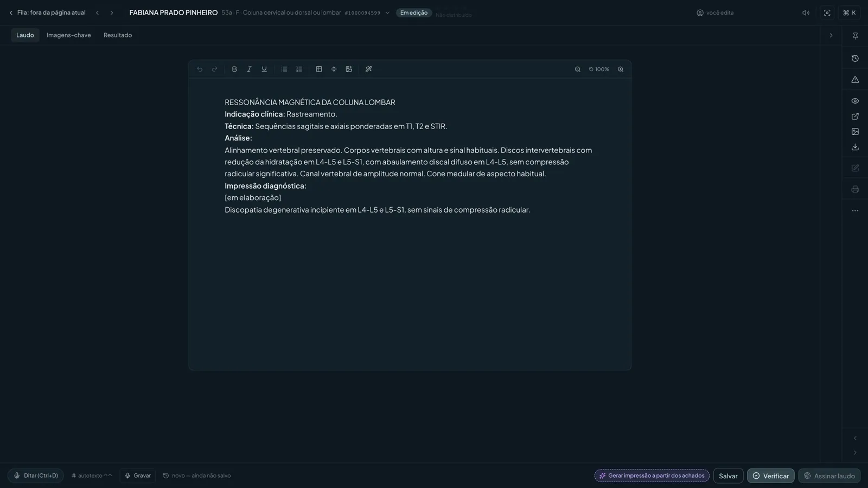This screenshot has width=868, height=488.
Task: Zoom out the report page
Action: coord(578,69)
